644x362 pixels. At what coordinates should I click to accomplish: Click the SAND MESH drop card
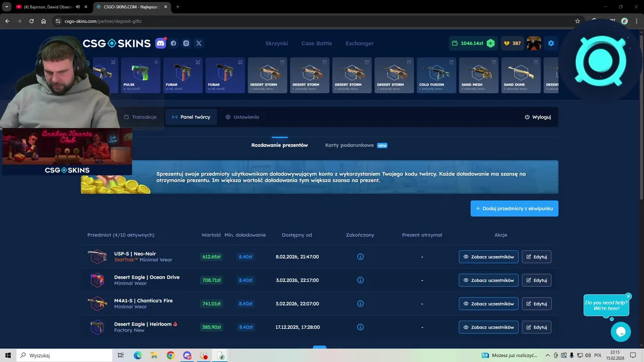(478, 75)
